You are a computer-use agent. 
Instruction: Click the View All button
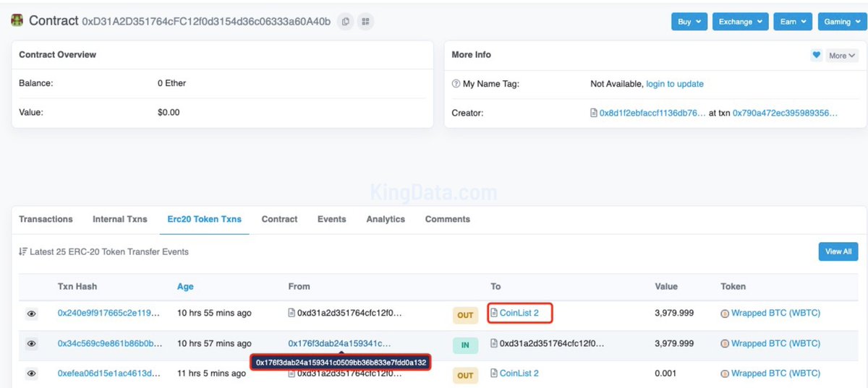coord(838,251)
